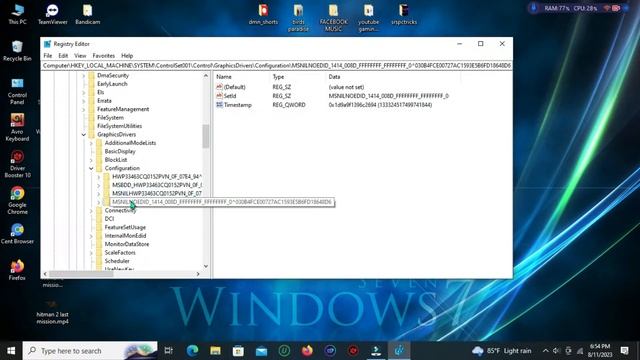Open Firefox desktop icon
640x360 pixels.
[17, 270]
